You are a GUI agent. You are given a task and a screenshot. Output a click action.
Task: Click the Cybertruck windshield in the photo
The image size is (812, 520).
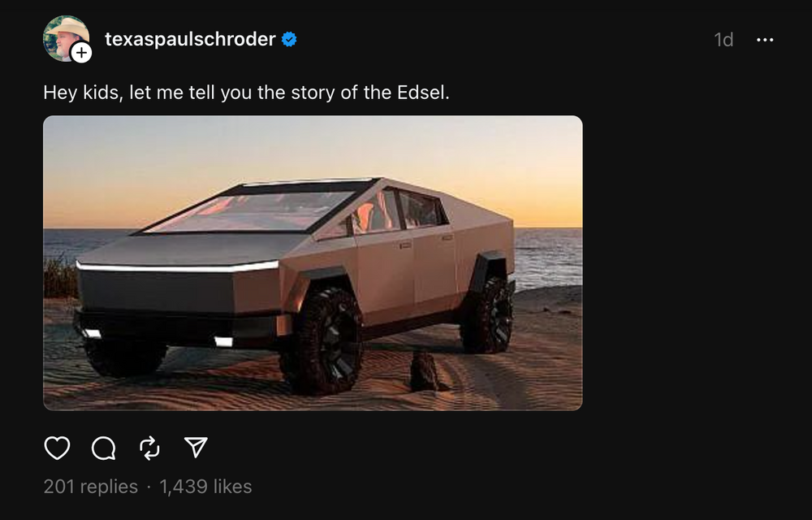[252, 210]
